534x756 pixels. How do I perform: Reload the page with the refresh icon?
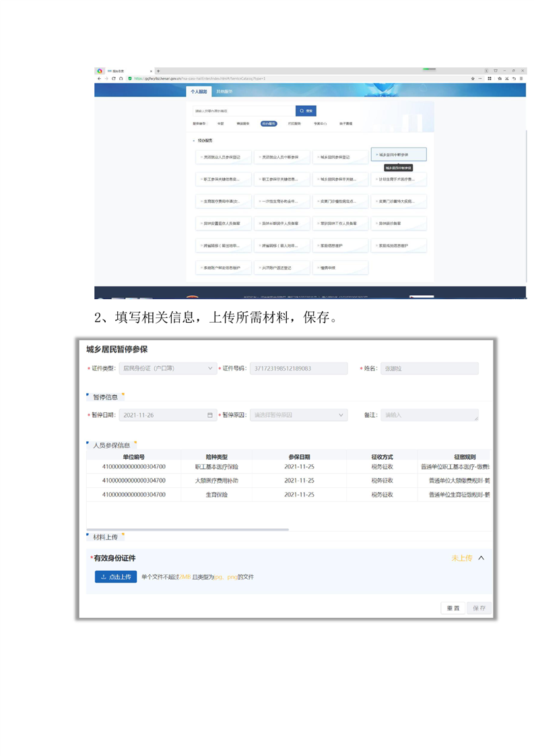[x=113, y=79]
